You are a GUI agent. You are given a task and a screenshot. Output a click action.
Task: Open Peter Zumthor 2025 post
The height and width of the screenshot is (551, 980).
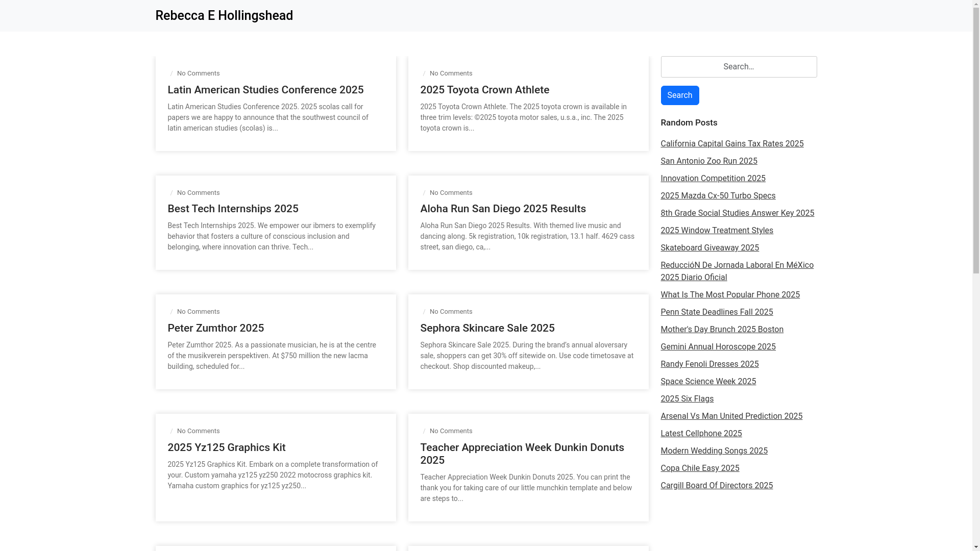(216, 328)
